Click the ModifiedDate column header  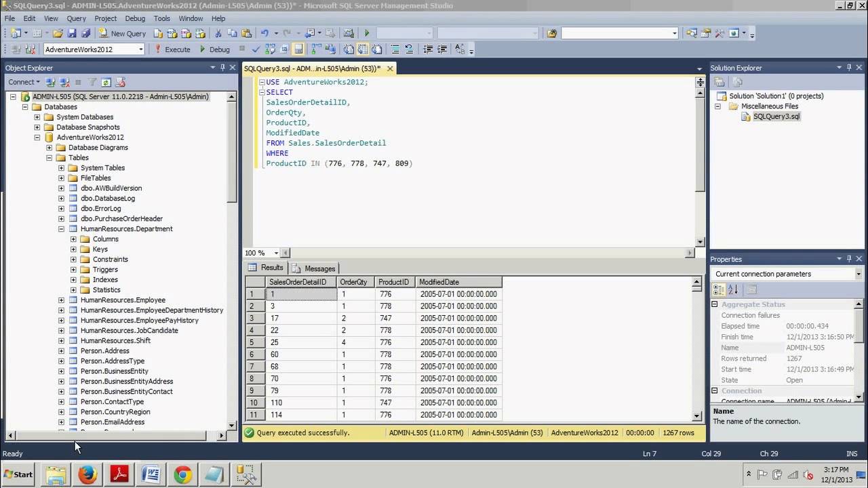click(x=458, y=282)
